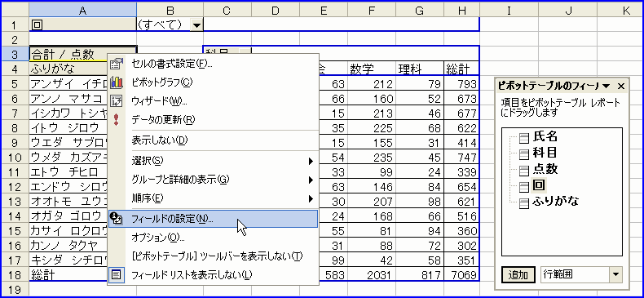
Task: Click the red Refresh Data exclamation icon
Action: pyautogui.click(x=117, y=120)
